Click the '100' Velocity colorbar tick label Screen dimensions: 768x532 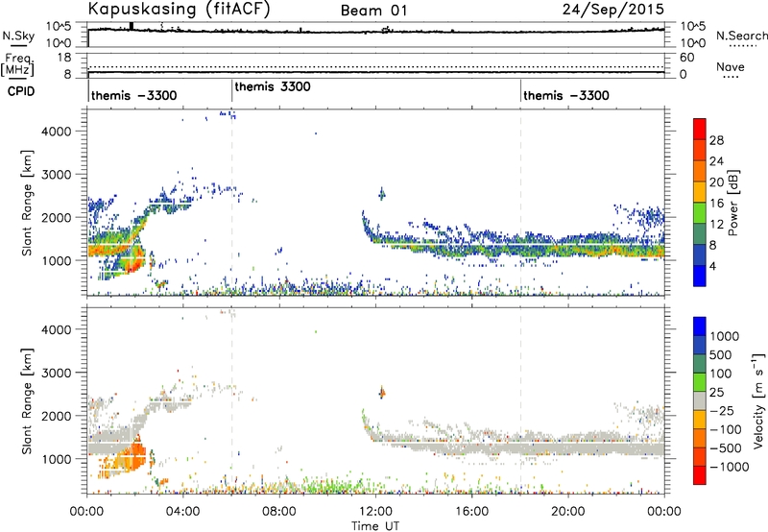point(721,374)
